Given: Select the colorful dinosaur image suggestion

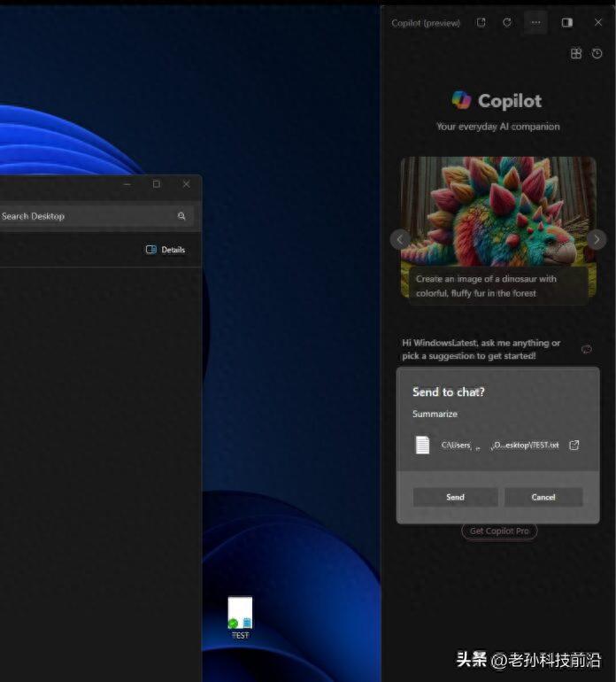Looking at the screenshot, I should tap(498, 212).
